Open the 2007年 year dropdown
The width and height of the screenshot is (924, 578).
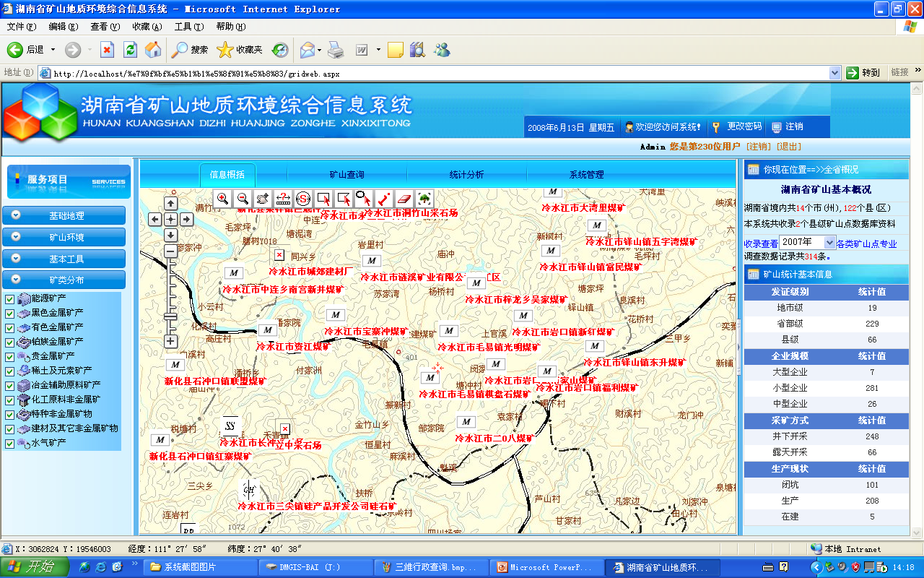coord(829,243)
